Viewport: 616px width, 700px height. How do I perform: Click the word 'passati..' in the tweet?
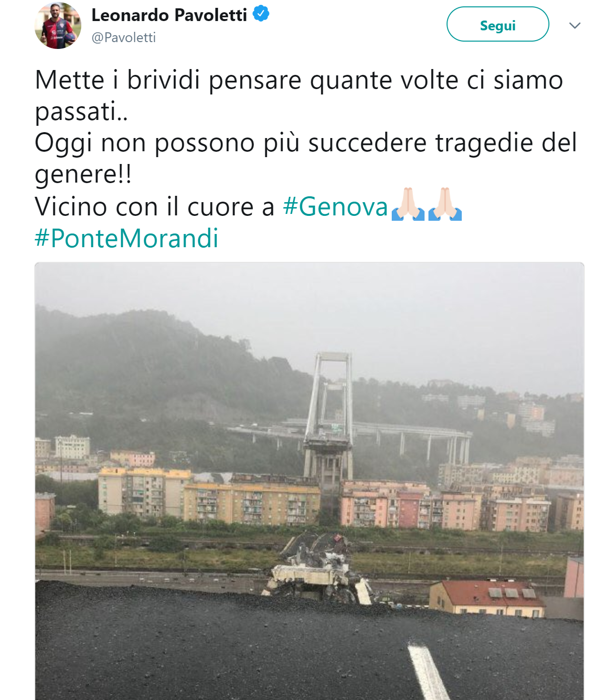pos(82,112)
